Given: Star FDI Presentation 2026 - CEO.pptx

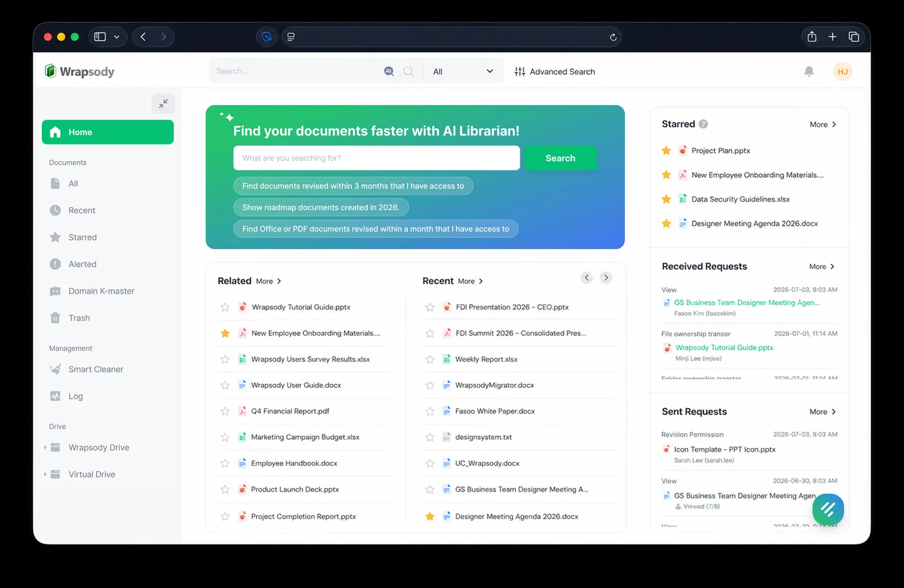Looking at the screenshot, I should (x=430, y=307).
